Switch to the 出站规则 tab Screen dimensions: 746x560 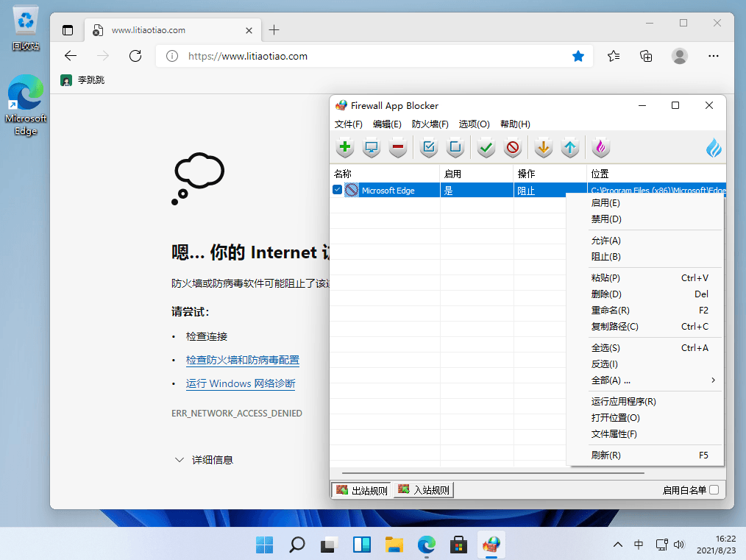[361, 490]
